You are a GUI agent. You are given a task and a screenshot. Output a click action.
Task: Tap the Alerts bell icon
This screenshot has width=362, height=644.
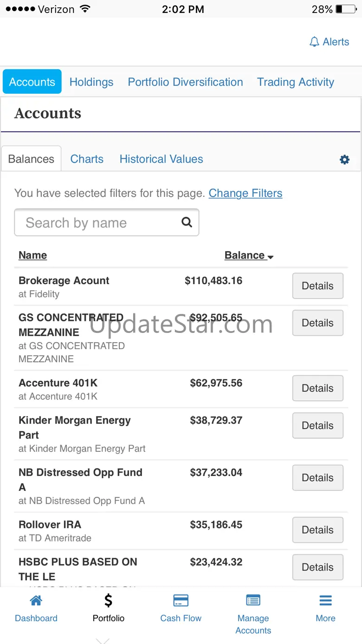click(x=314, y=42)
